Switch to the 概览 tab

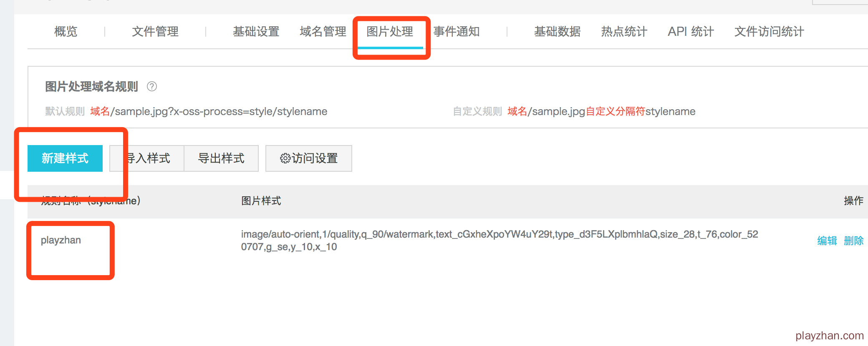66,32
